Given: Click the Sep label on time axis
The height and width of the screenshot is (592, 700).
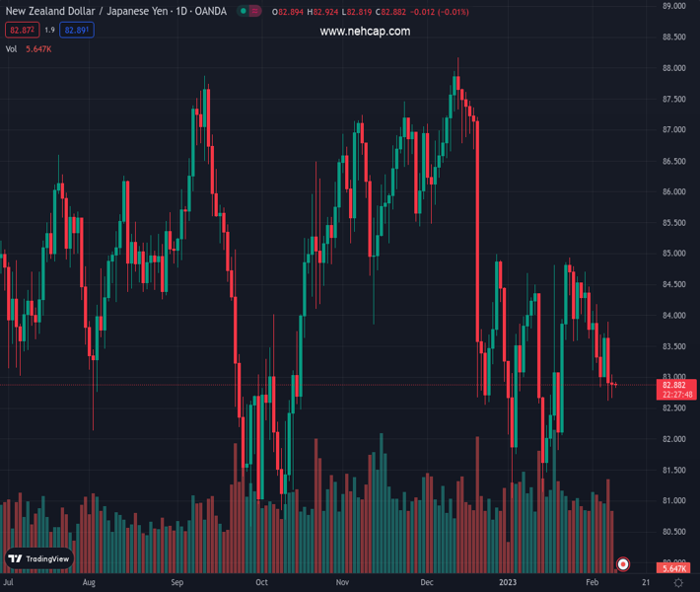Looking at the screenshot, I should pos(176,583).
